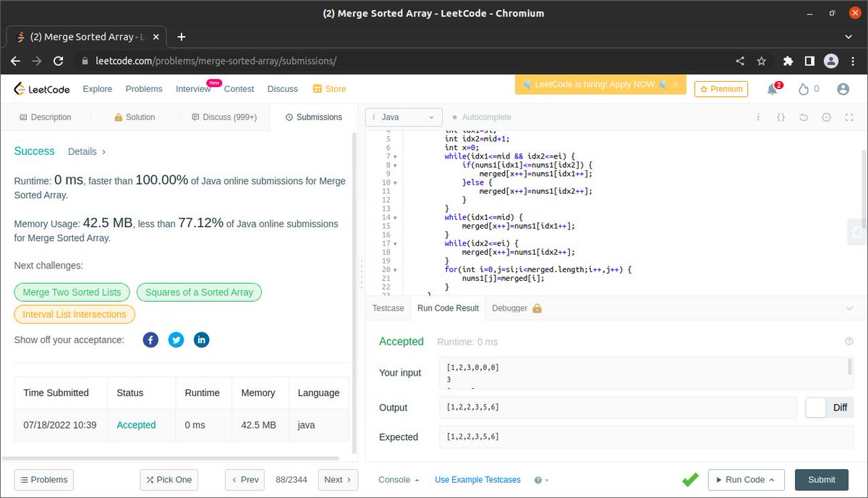Open the Accepted submission link
The width and height of the screenshot is (868, 498).
[x=136, y=426]
